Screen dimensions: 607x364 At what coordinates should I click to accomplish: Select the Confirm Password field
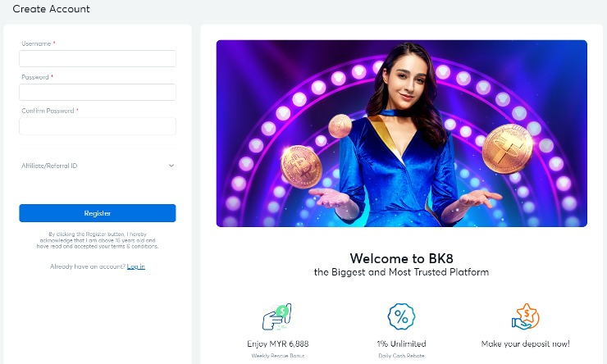[98, 126]
